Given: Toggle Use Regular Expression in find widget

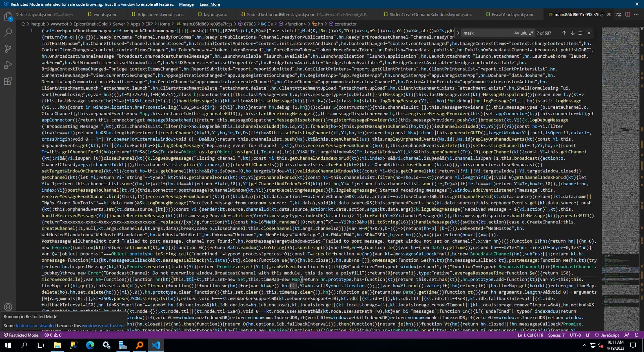Looking at the screenshot, I should [531, 33].
